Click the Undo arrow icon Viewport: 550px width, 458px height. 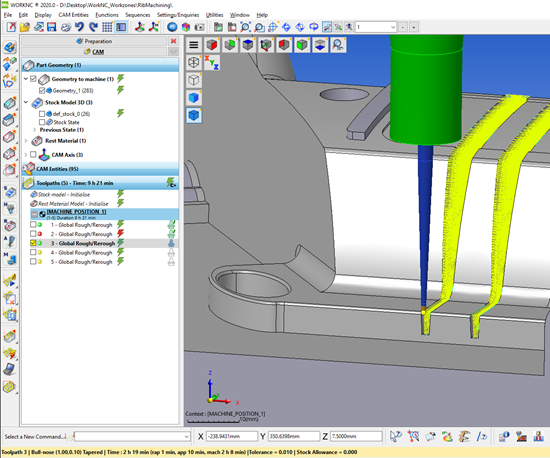[79, 27]
